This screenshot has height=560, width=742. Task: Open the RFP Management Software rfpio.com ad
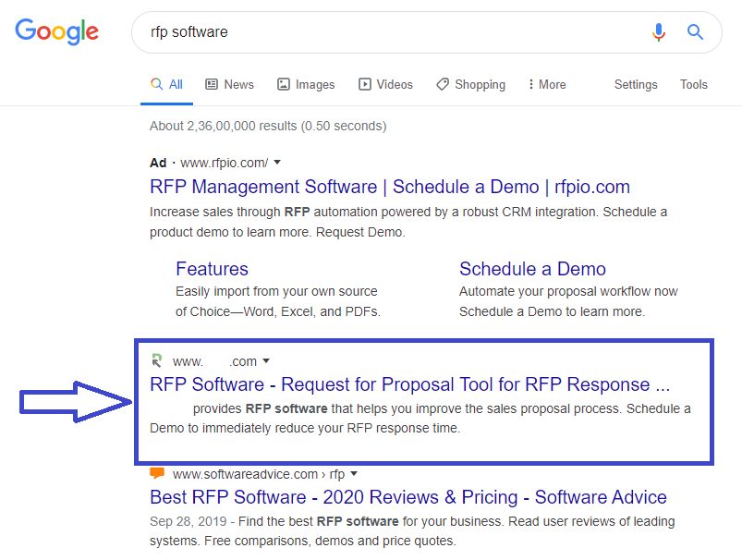click(x=389, y=187)
